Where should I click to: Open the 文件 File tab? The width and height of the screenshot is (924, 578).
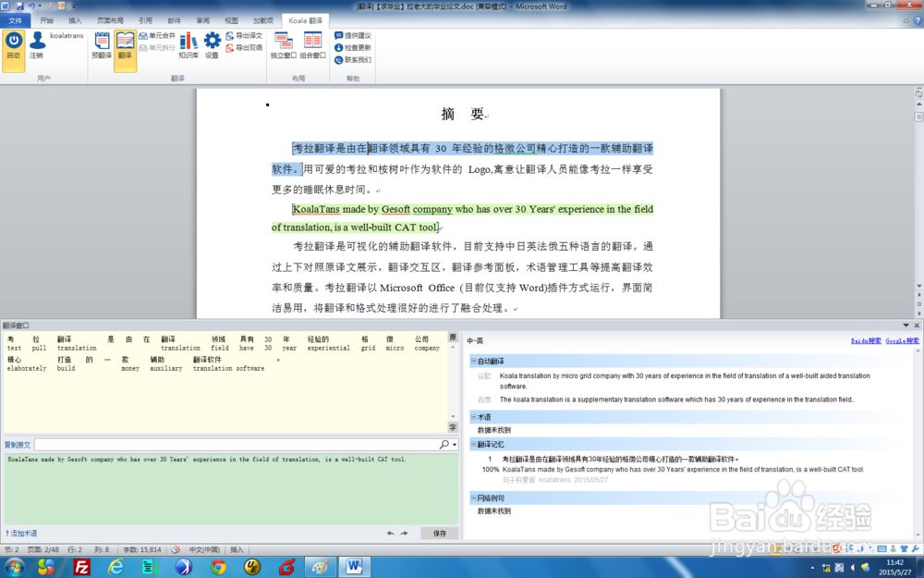16,20
